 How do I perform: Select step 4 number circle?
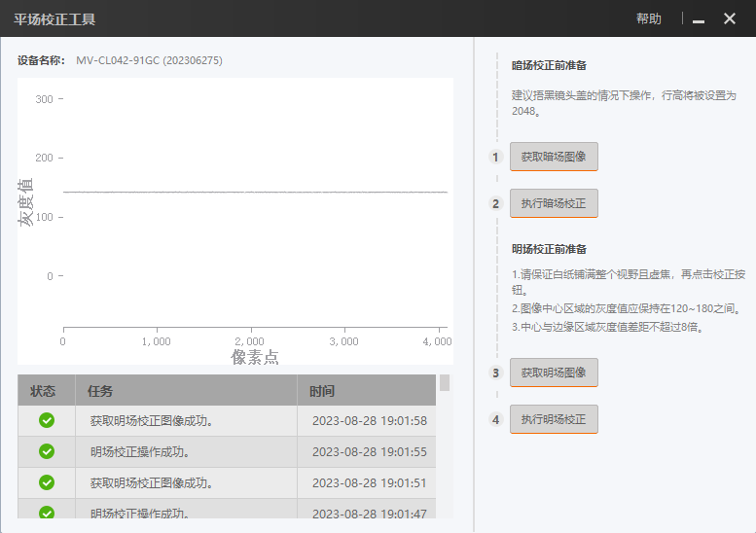[495, 419]
